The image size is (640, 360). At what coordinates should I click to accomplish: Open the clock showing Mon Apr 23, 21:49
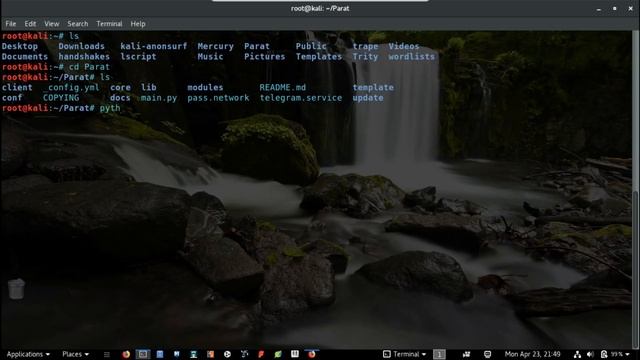(532, 354)
